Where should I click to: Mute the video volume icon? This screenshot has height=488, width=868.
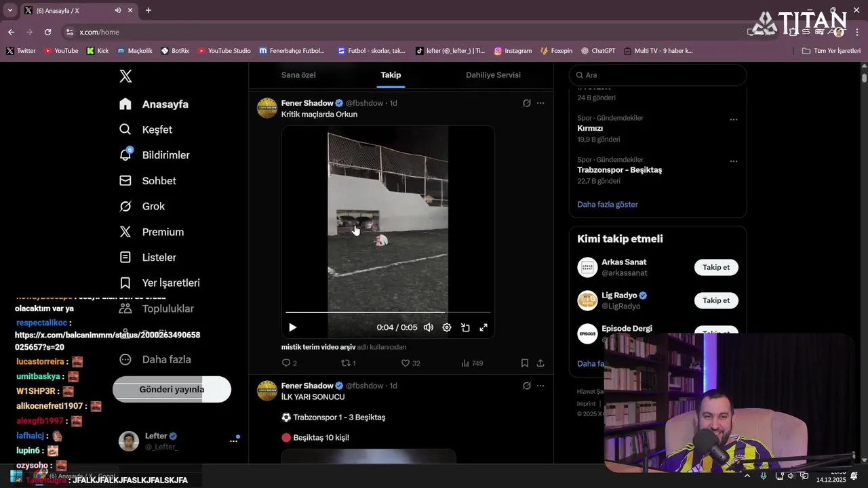point(429,327)
